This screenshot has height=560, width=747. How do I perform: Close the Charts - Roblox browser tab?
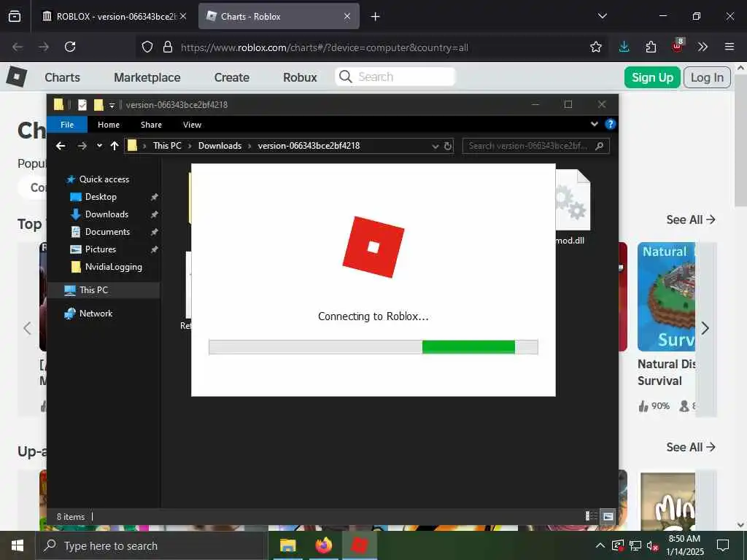coord(347,16)
